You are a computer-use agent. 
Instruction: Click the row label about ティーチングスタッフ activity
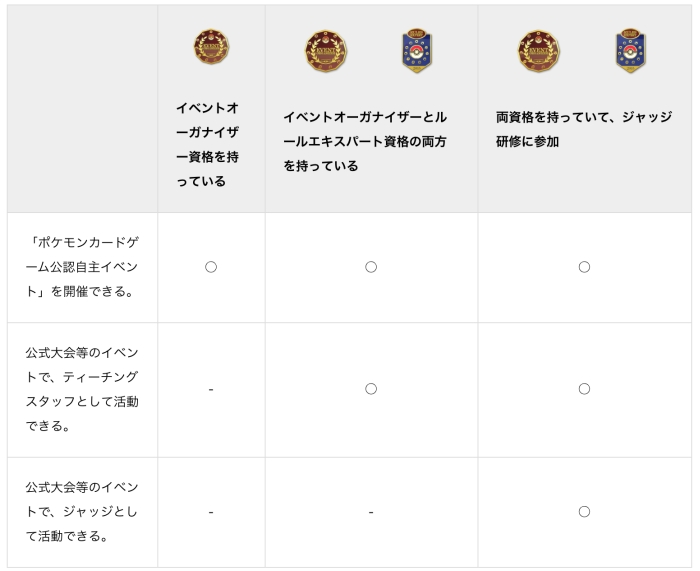coord(82,389)
